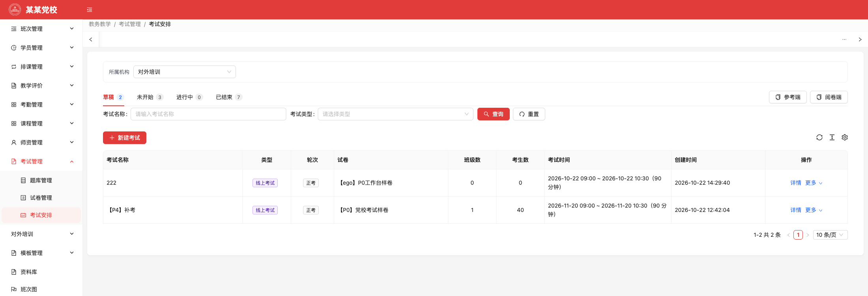Click the 资料库 sidebar icon
This screenshot has width=868, height=296.
tap(14, 272)
